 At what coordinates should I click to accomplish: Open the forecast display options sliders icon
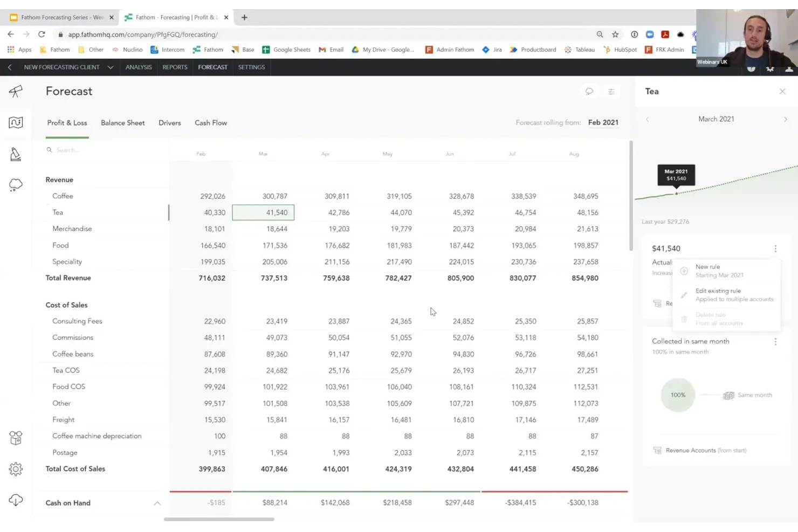coord(611,91)
